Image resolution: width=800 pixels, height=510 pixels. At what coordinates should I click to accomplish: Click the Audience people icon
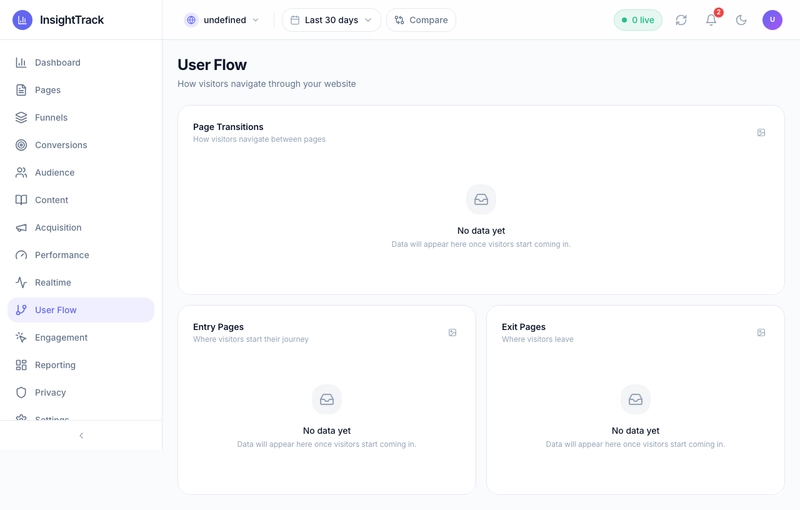21,173
